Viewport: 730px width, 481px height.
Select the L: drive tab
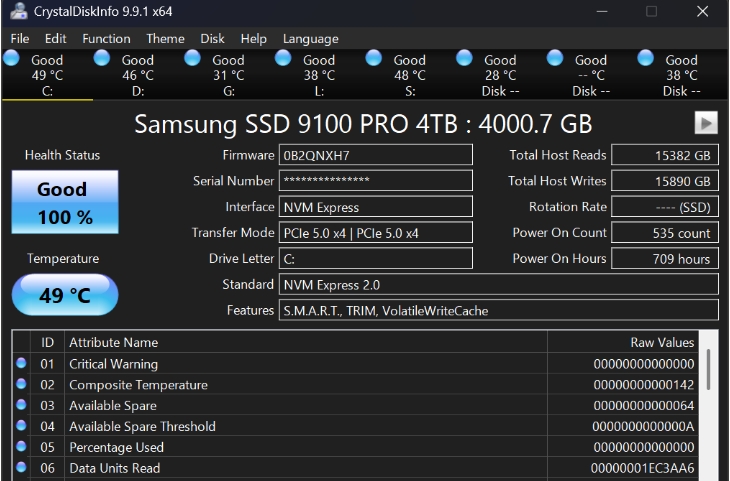coord(319,75)
